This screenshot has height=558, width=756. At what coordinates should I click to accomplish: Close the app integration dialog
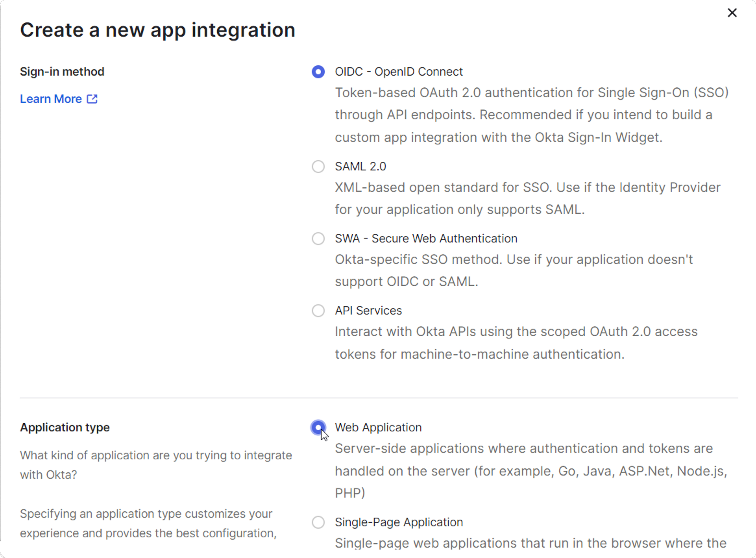tap(732, 13)
